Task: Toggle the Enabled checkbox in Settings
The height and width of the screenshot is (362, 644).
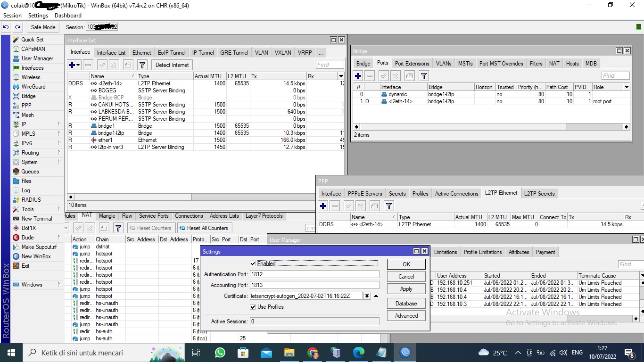Action: click(253, 263)
